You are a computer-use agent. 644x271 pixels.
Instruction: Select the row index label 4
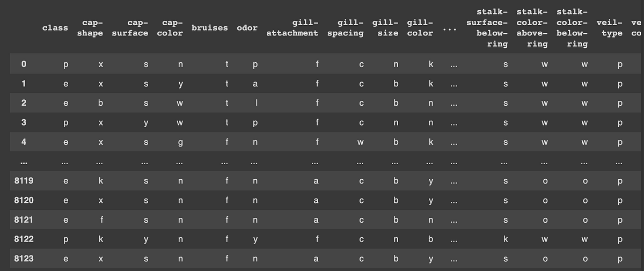click(24, 143)
